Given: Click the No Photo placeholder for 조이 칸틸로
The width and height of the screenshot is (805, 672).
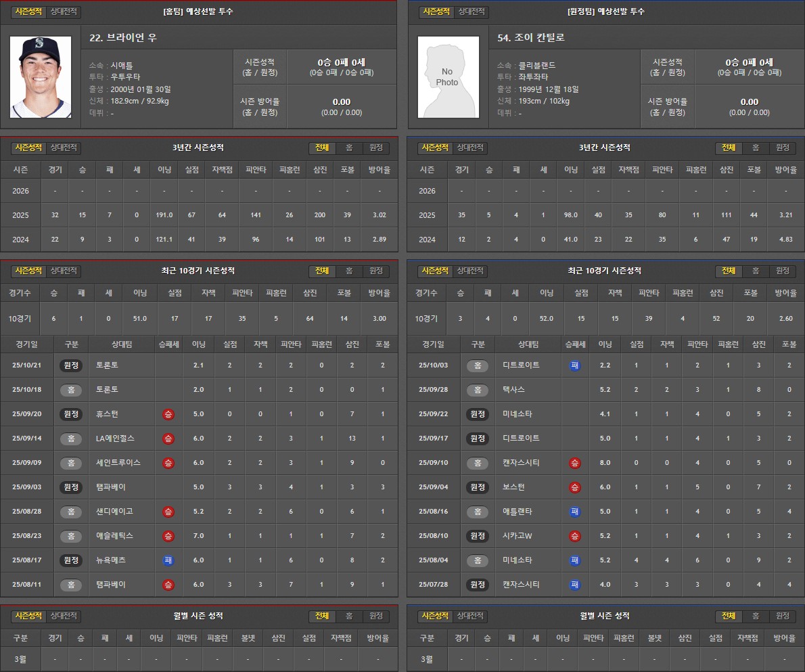Looking at the screenshot, I should tap(447, 77).
